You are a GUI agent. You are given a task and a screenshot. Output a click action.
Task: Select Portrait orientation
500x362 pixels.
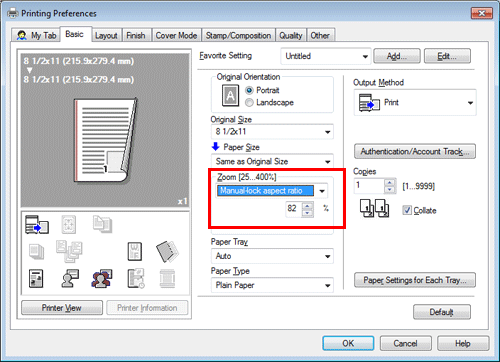(249, 90)
